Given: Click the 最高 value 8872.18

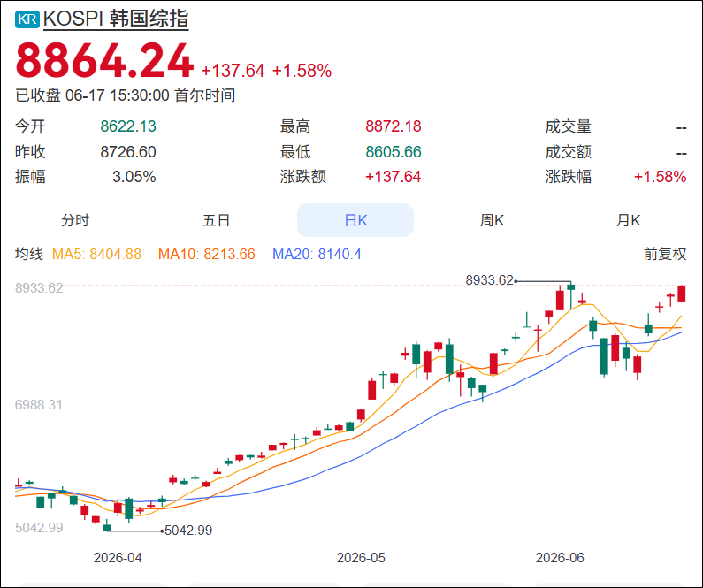Looking at the screenshot, I should [x=394, y=126].
